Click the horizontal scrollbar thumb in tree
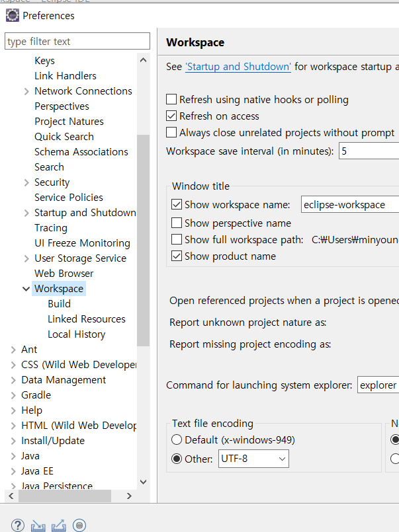 click(65, 496)
